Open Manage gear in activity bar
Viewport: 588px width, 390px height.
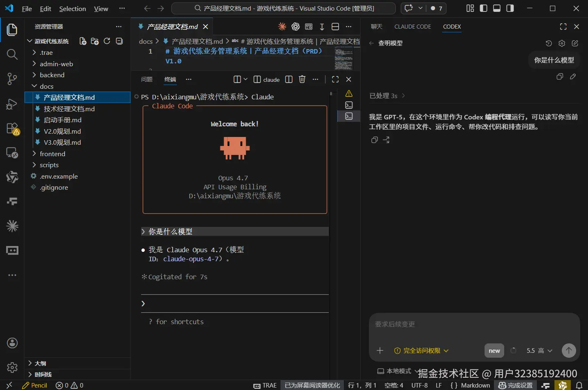pos(12,368)
